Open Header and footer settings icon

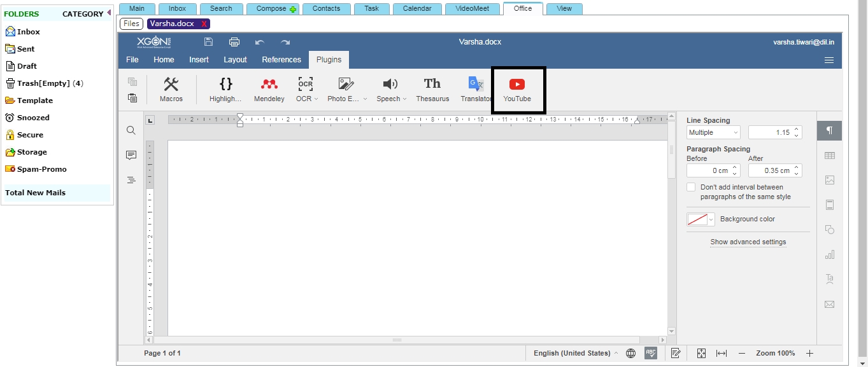[x=829, y=205]
